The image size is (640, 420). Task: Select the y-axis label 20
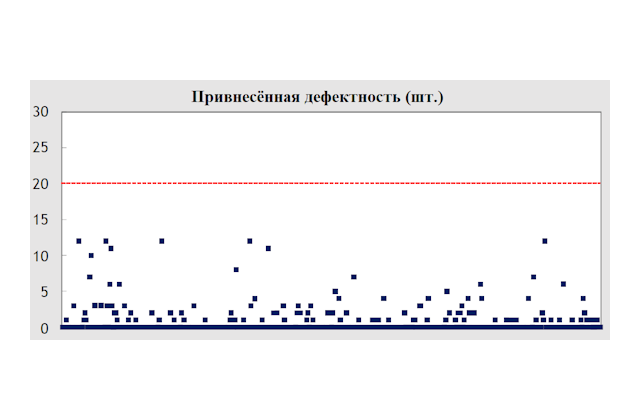[41, 184]
